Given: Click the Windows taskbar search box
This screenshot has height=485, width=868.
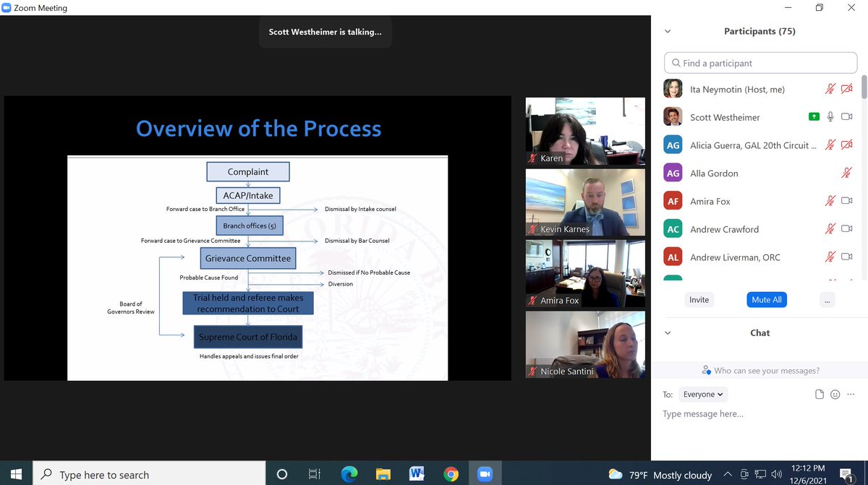Looking at the screenshot, I should 150,474.
